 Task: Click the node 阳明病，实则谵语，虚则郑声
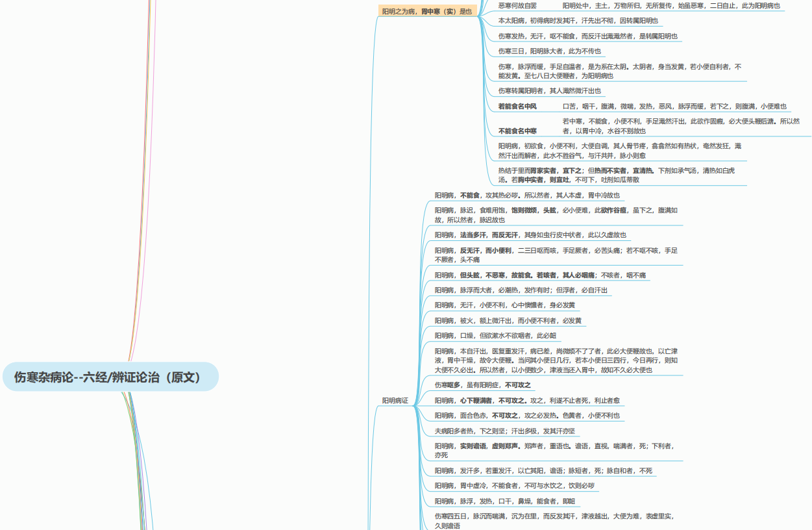click(x=554, y=446)
